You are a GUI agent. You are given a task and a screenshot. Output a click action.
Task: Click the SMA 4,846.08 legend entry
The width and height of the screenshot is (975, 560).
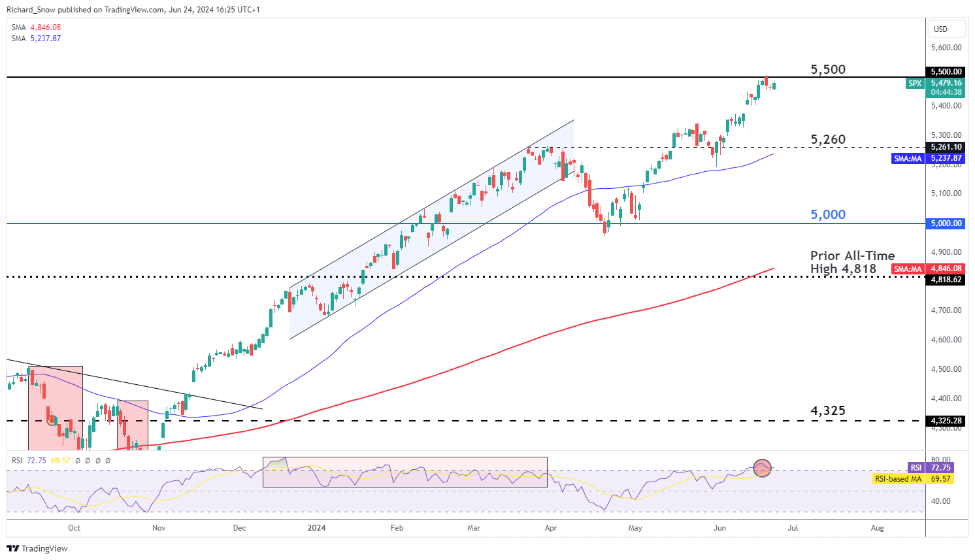pyautogui.click(x=37, y=27)
